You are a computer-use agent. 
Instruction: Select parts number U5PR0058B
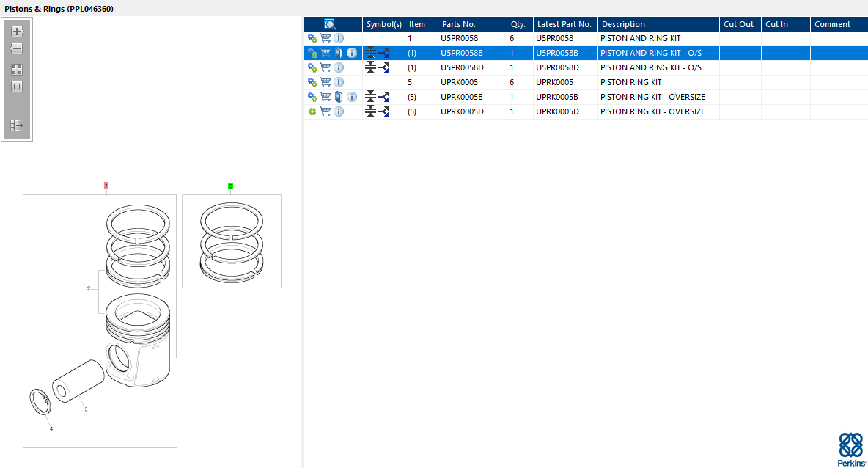pos(462,53)
